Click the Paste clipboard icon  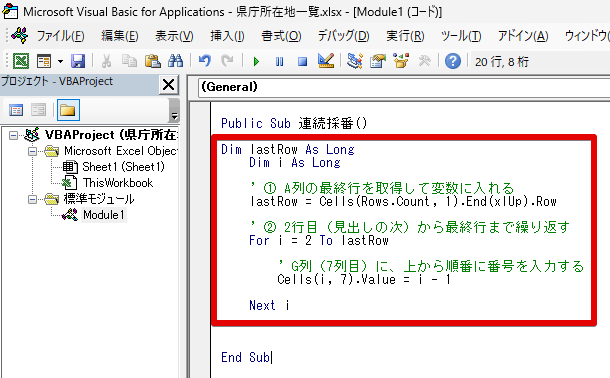point(152,61)
